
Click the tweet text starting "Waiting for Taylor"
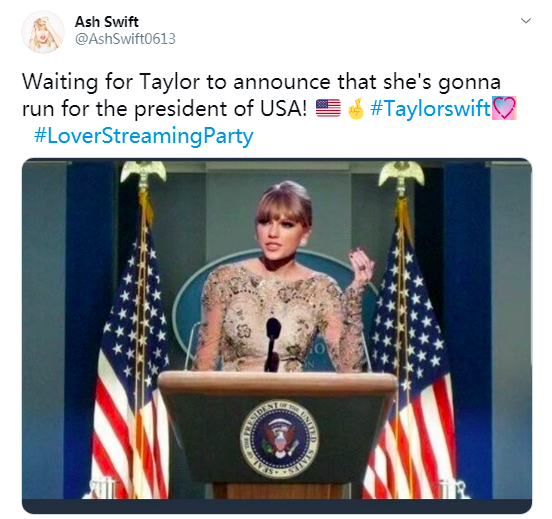point(261,95)
